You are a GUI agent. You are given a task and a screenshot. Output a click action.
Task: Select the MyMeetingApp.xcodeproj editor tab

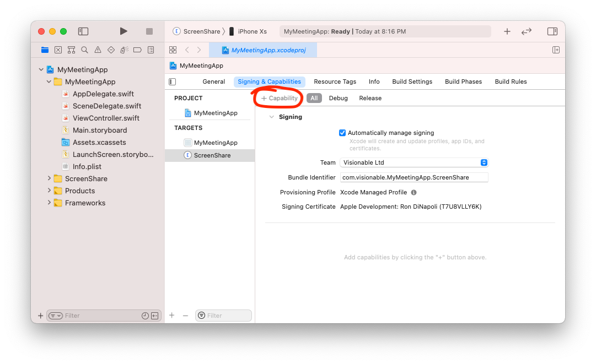click(x=264, y=50)
